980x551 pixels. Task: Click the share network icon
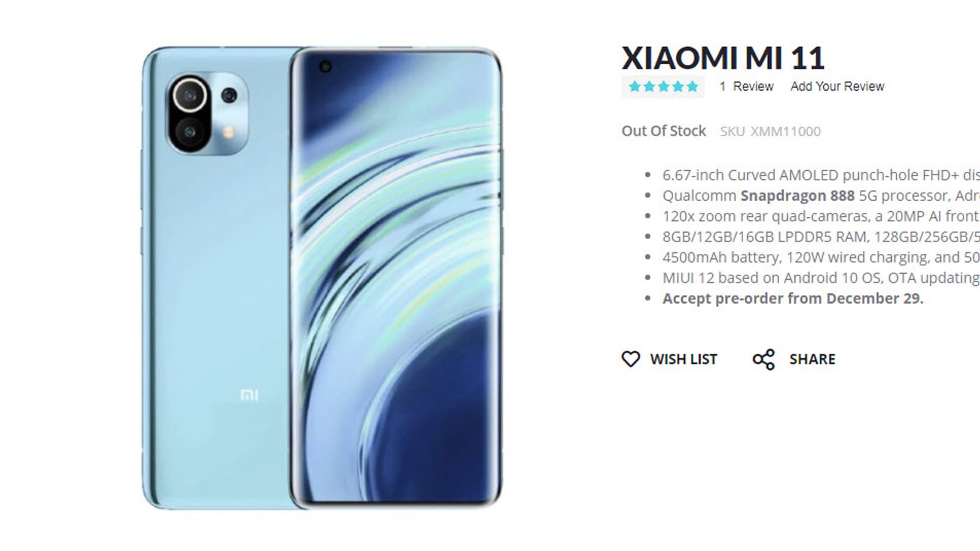click(x=764, y=359)
